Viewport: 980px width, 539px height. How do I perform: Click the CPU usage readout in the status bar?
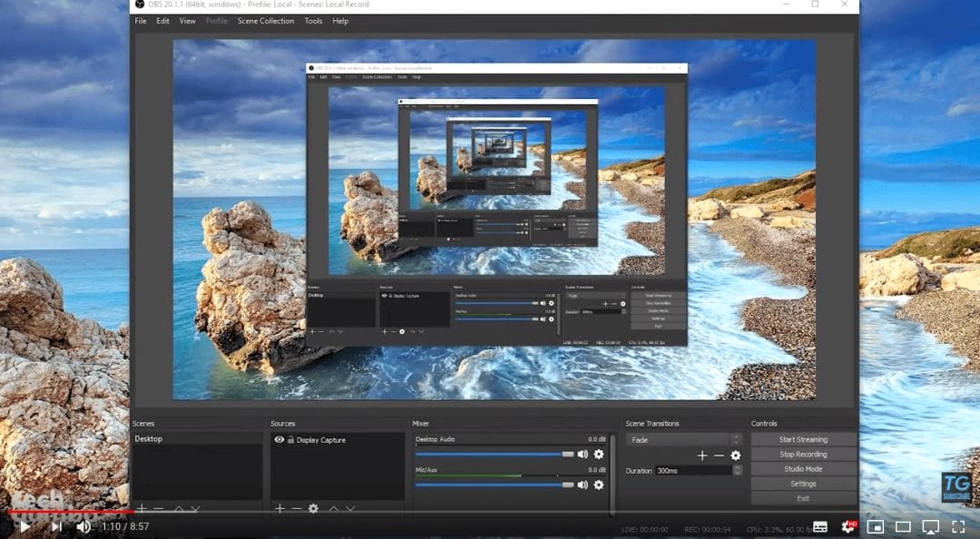click(778, 530)
